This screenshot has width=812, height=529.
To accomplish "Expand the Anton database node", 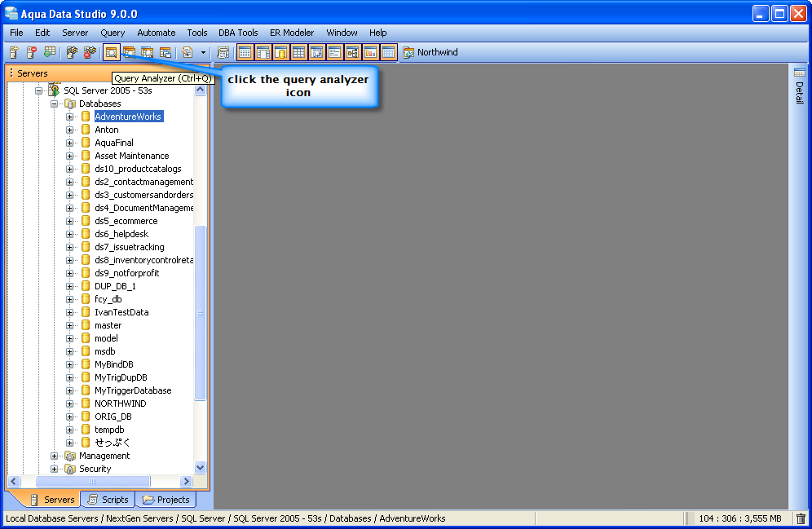I will pyautogui.click(x=69, y=130).
